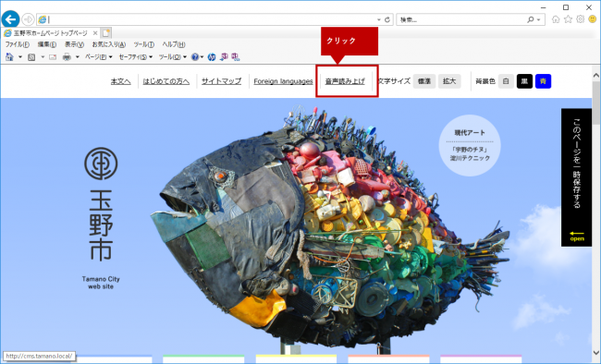Open the 編集(E) menu
Screen dimensions: 601x364
pos(47,44)
